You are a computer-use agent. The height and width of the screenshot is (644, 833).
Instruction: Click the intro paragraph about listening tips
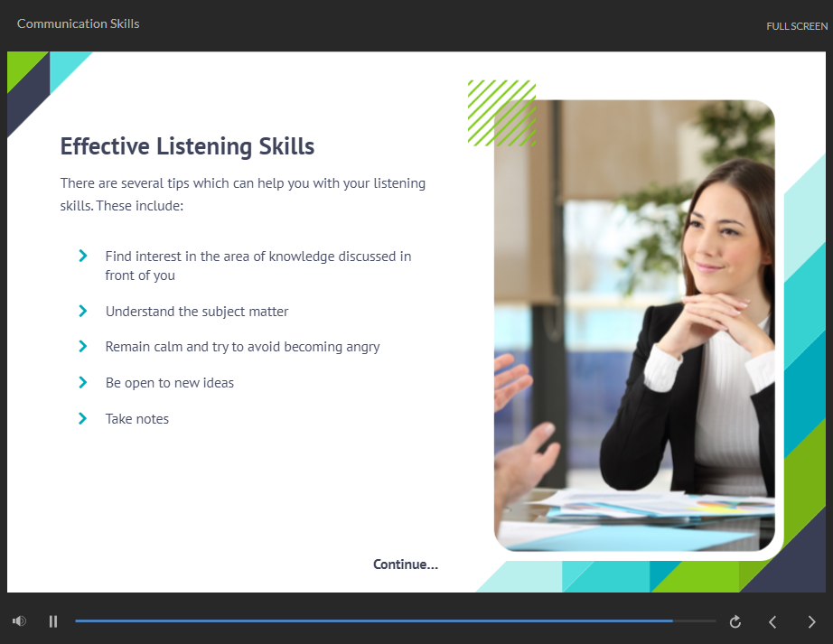(x=243, y=194)
